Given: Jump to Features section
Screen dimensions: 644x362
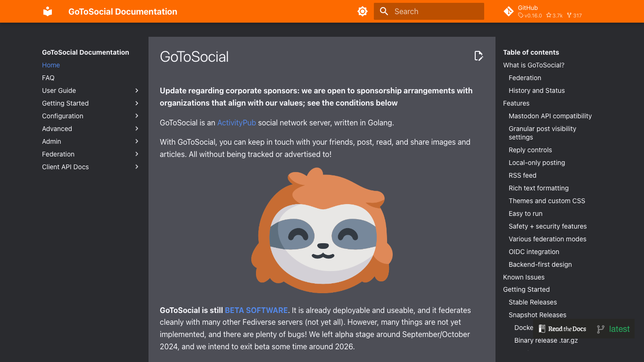Looking at the screenshot, I should 516,103.
